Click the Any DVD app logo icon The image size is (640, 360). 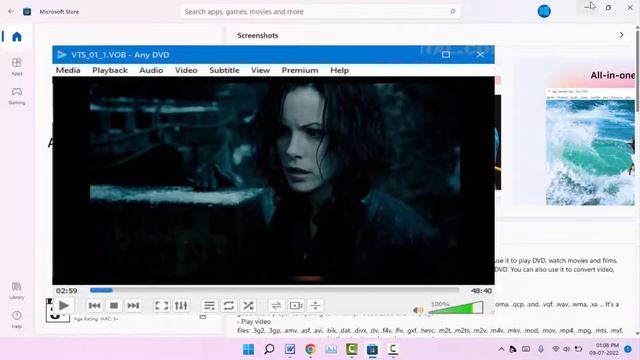[62, 54]
